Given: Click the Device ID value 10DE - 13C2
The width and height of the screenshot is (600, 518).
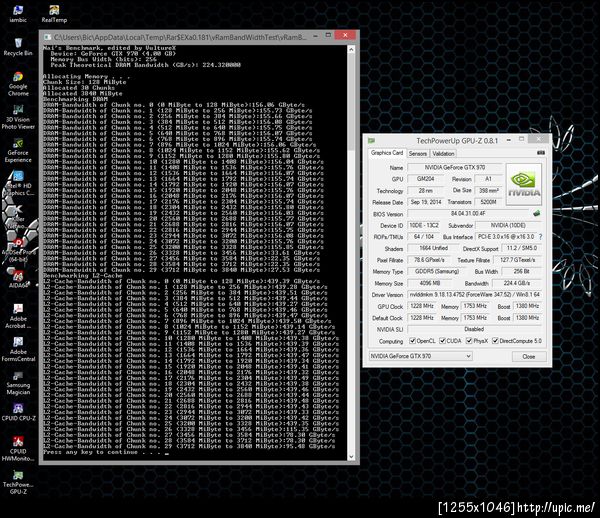Looking at the screenshot, I should click(x=424, y=225).
